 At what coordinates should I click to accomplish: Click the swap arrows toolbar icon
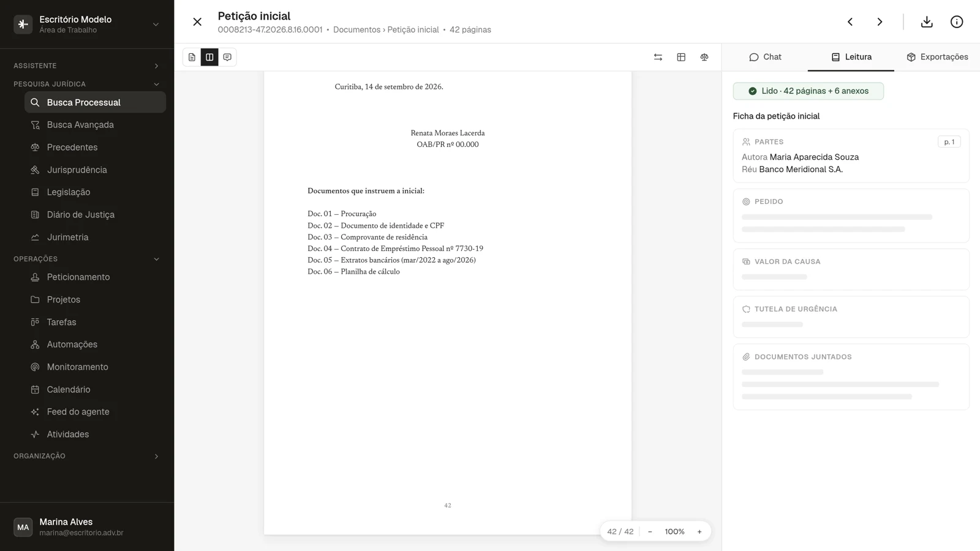coord(658,57)
